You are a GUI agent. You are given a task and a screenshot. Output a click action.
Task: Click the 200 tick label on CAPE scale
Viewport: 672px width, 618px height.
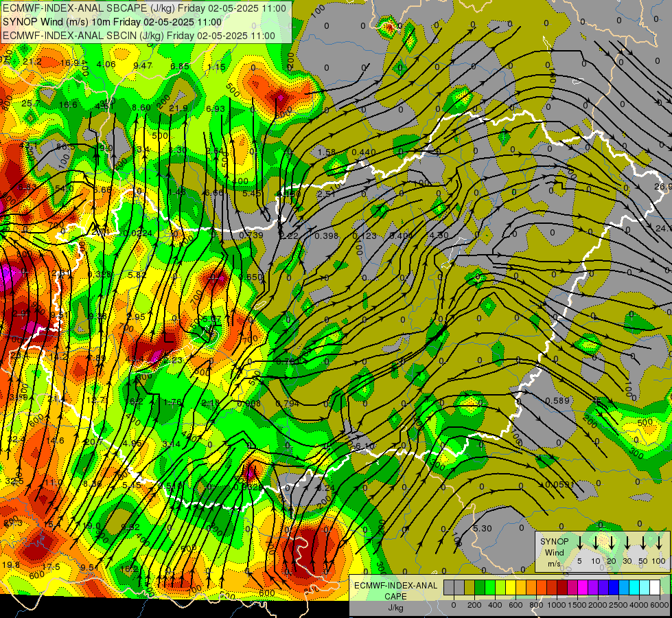475,605
